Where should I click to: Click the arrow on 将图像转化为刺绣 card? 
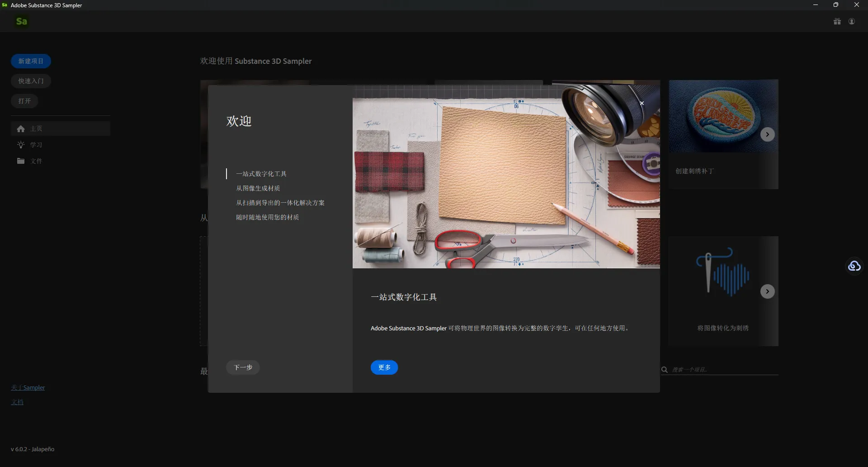pos(768,291)
